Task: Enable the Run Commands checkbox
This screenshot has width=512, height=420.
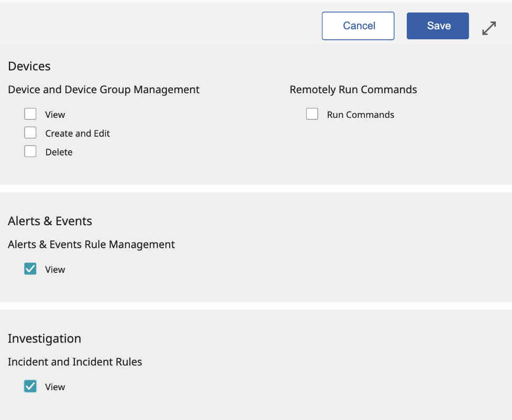Action: coord(312,114)
